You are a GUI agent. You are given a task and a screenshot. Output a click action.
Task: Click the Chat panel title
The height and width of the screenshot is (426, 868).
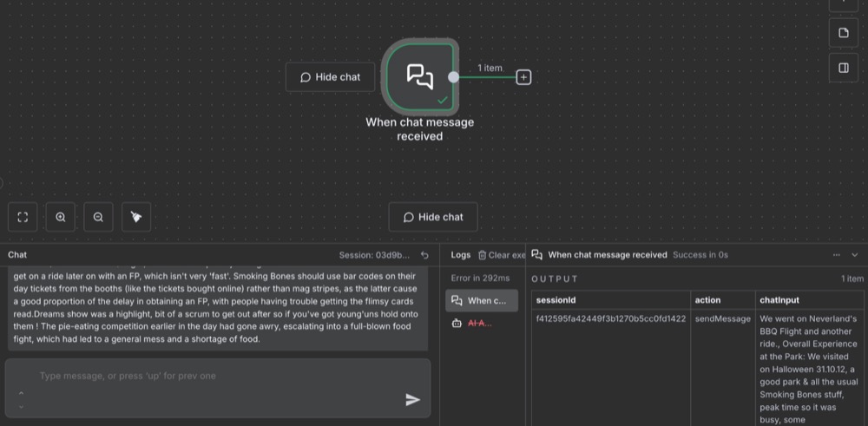click(x=17, y=255)
